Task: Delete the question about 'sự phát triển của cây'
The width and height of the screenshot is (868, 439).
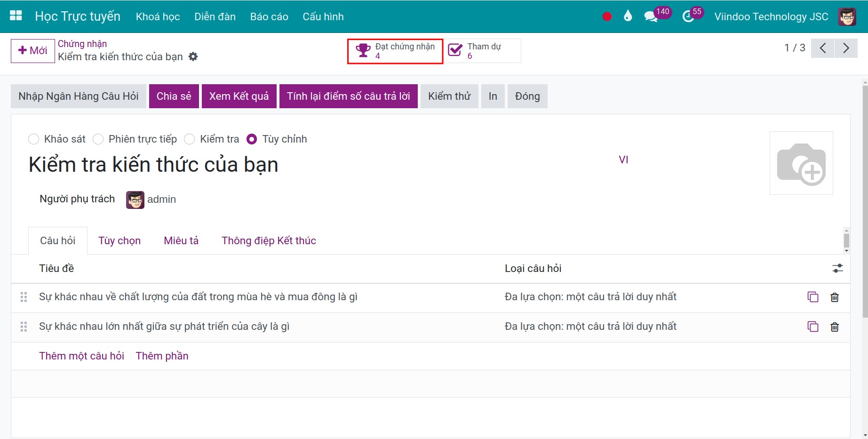Action: [x=835, y=327]
